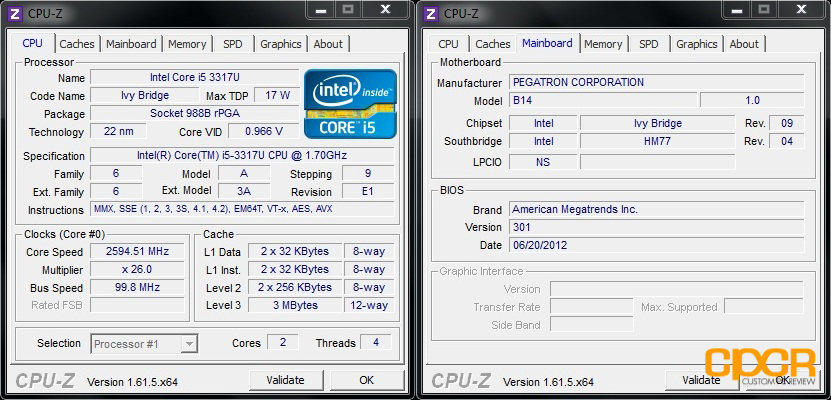Click the Core VID value '0.966 V'

[263, 131]
